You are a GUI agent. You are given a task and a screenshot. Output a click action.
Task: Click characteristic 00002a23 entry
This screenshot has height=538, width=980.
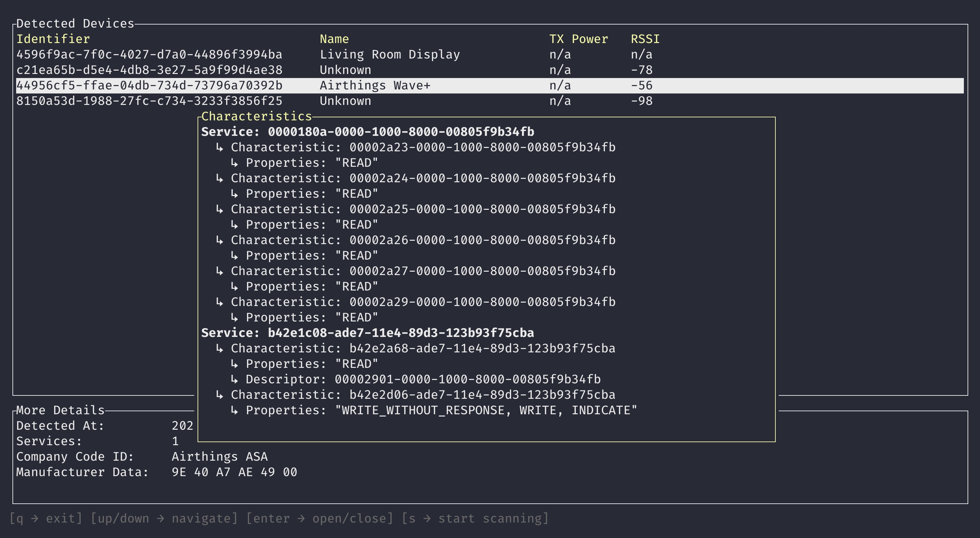click(423, 148)
